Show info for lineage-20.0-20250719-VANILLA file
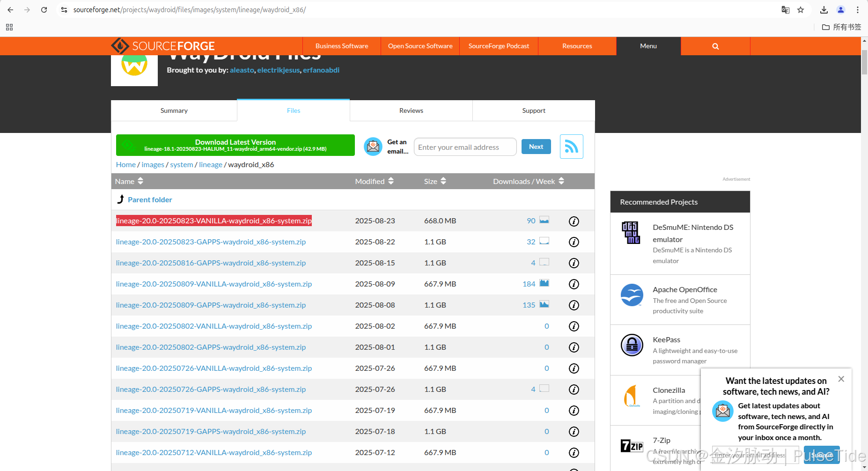The image size is (868, 471). click(574, 411)
